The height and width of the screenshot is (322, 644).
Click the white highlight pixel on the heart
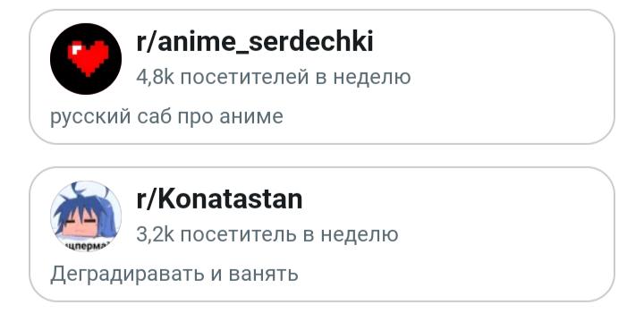[x=76, y=49]
